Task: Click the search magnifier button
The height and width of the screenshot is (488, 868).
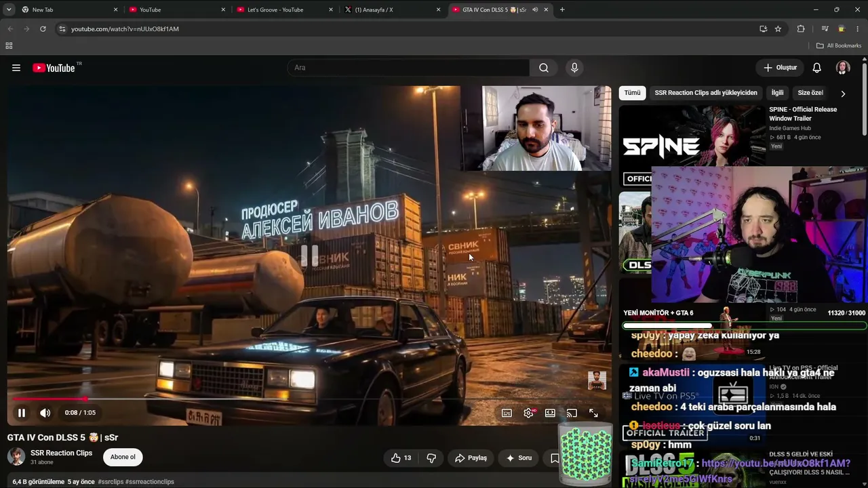Action: tap(544, 68)
